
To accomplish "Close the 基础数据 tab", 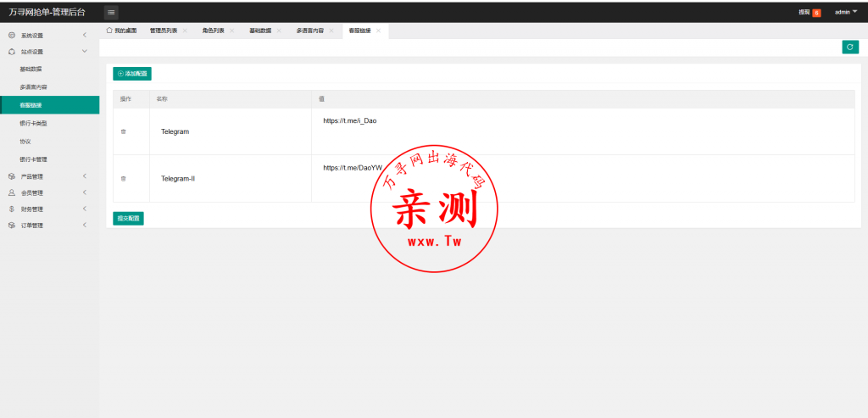I will (x=279, y=31).
